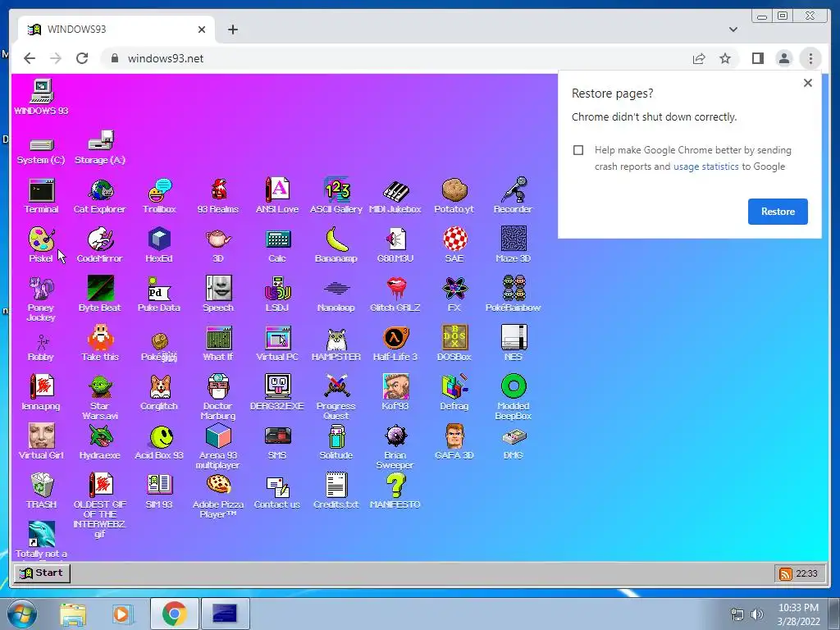Open the Defrag icon
Viewport: 840px width, 630px height.
tap(454, 393)
